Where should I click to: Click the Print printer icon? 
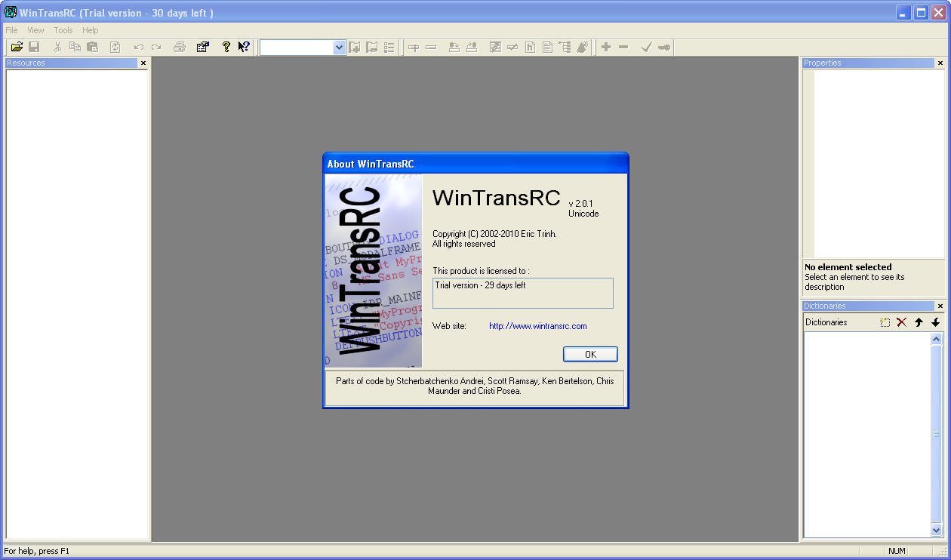[x=180, y=47]
